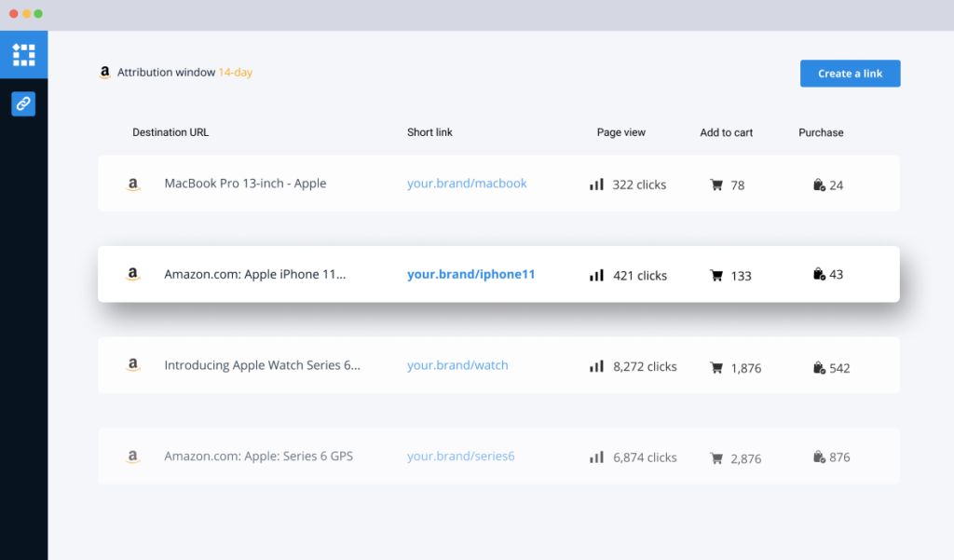Click the cart icon next to 78
The width and height of the screenshot is (954, 560).
point(716,185)
